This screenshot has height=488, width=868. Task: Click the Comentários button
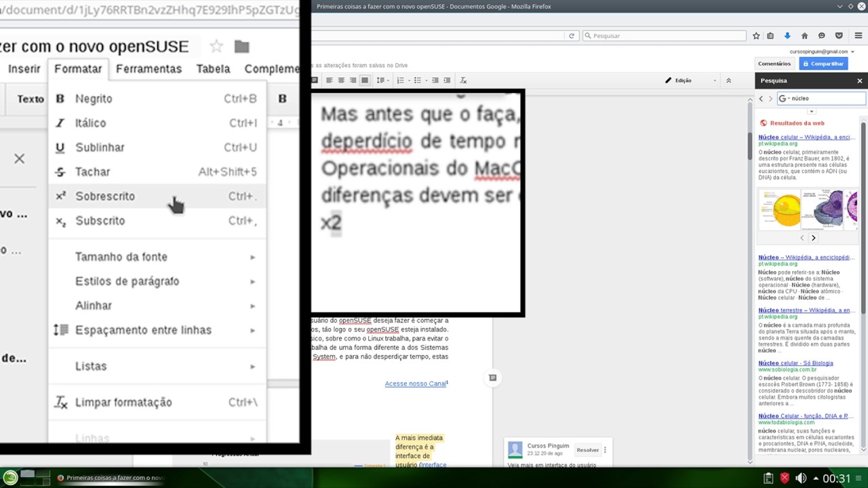pos(774,64)
